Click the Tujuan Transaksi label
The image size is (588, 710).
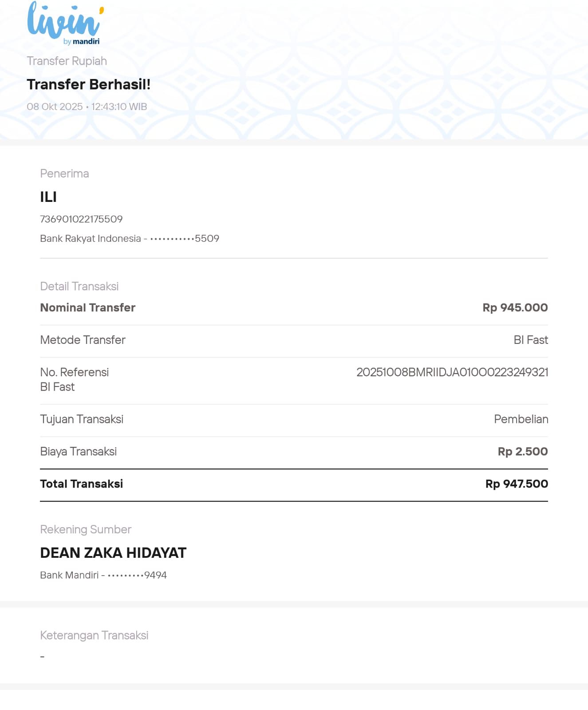pos(82,419)
